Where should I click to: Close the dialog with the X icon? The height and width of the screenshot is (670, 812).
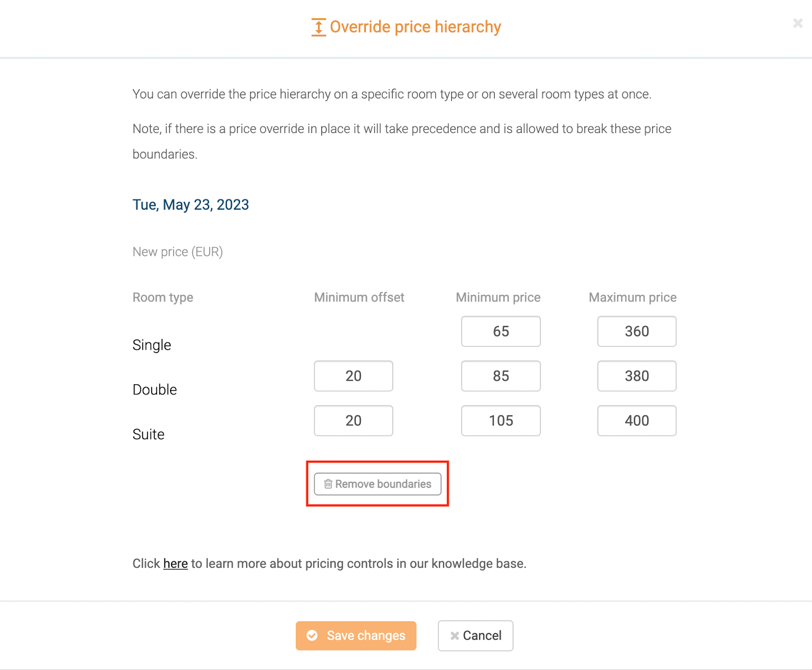[x=798, y=23]
